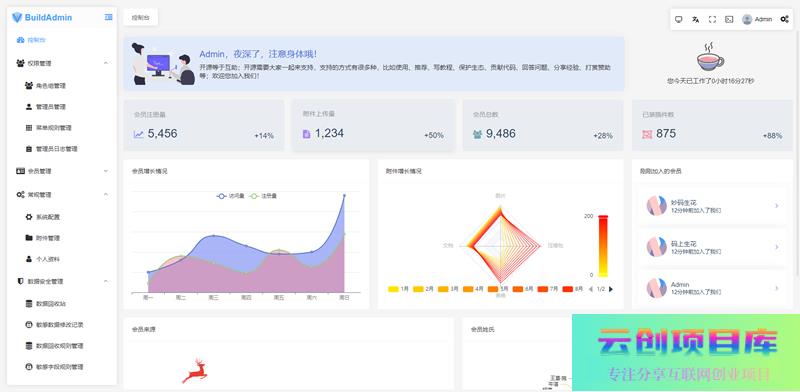Click the Admin member avatar in the list
Image resolution: width=800 pixels, height=392 pixels.
pyautogui.click(x=657, y=288)
